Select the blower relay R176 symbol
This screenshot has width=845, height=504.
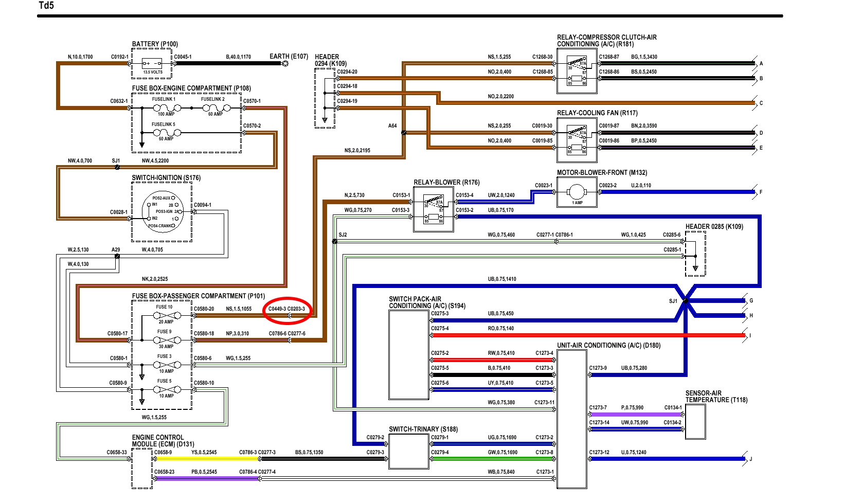tap(433, 210)
